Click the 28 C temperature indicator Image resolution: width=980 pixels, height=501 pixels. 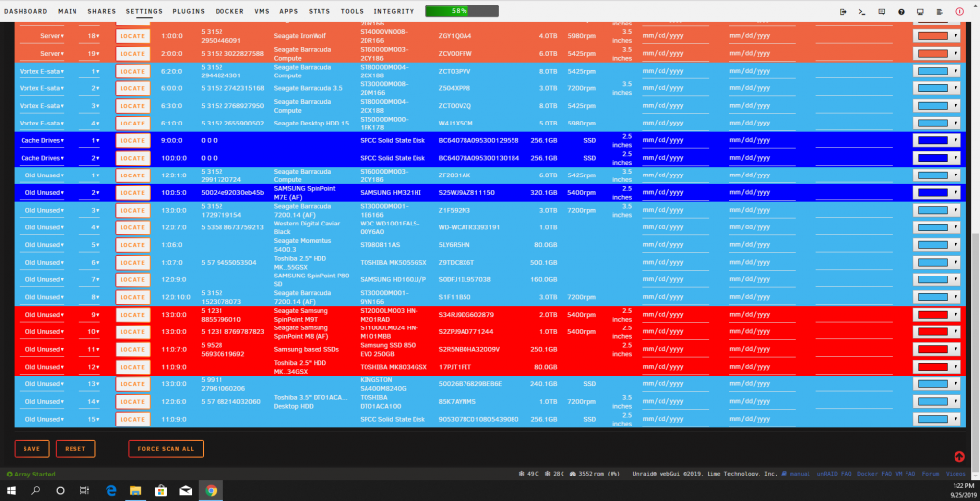point(555,475)
